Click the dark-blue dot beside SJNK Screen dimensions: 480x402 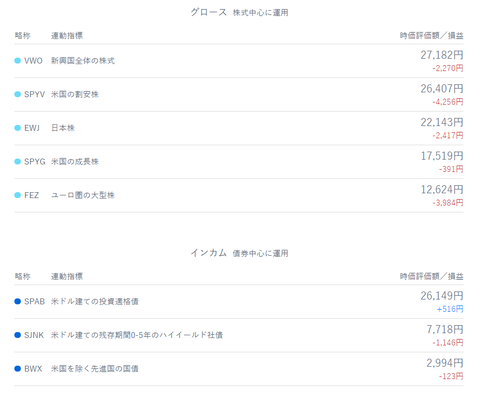pos(18,335)
